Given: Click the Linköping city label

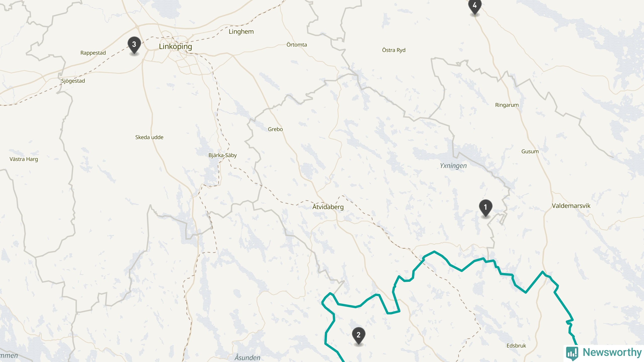Looking at the screenshot, I should tap(175, 47).
